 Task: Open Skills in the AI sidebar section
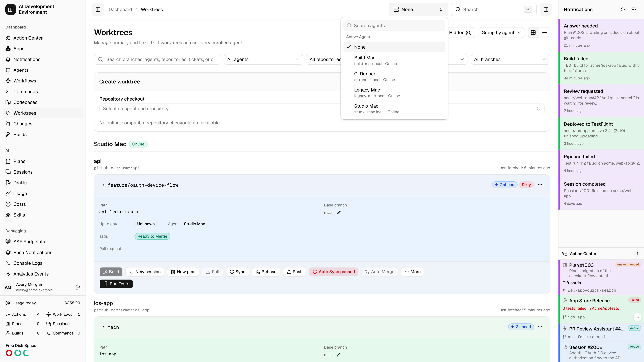pyautogui.click(x=43, y=215)
